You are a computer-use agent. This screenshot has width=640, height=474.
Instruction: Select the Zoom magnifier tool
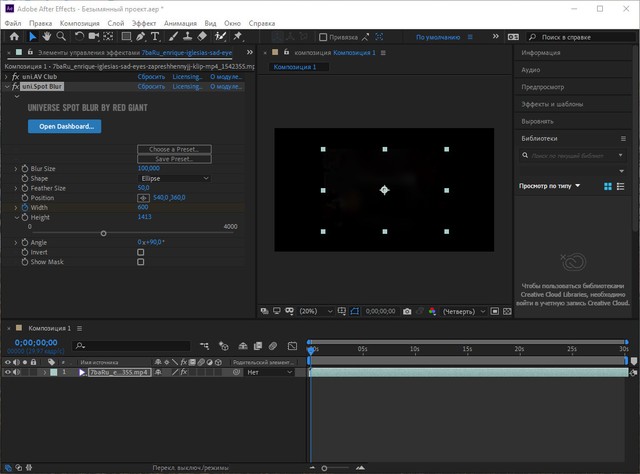click(x=60, y=37)
